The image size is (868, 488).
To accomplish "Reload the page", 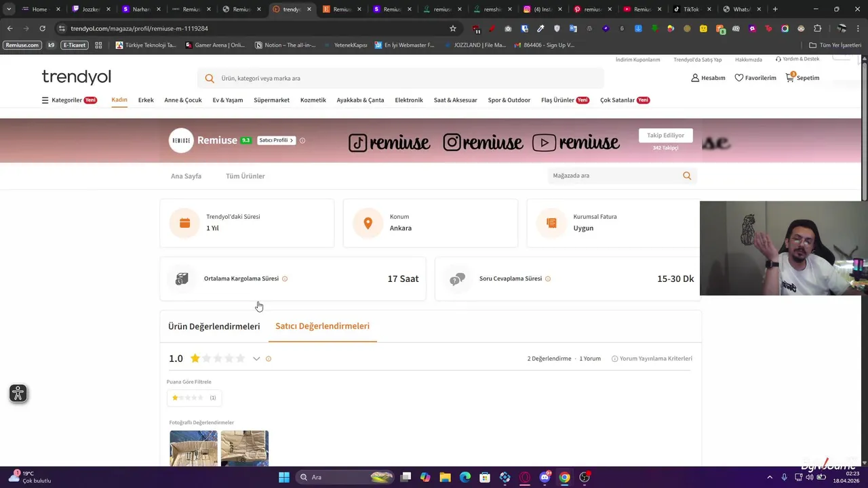I will tap(42, 28).
